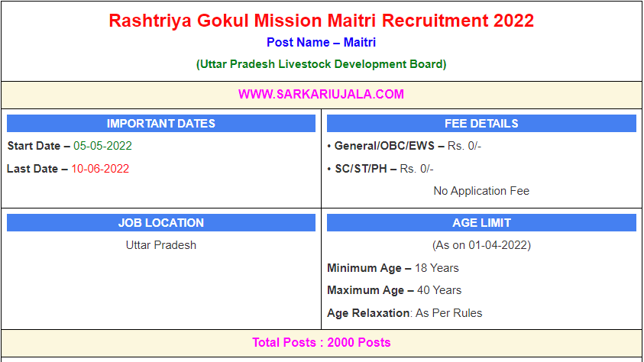Click the red last date 10-06-2022
The height and width of the screenshot is (362, 644).
(100, 169)
